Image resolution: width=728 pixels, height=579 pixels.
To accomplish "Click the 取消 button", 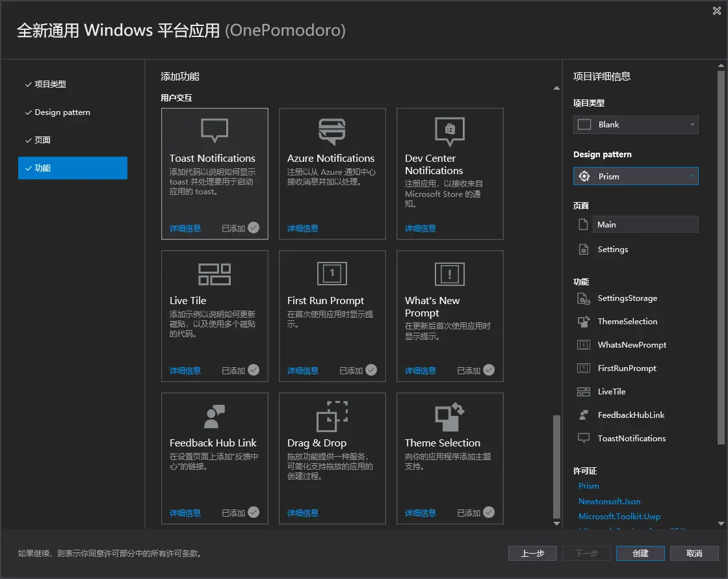I will pyautogui.click(x=694, y=554).
